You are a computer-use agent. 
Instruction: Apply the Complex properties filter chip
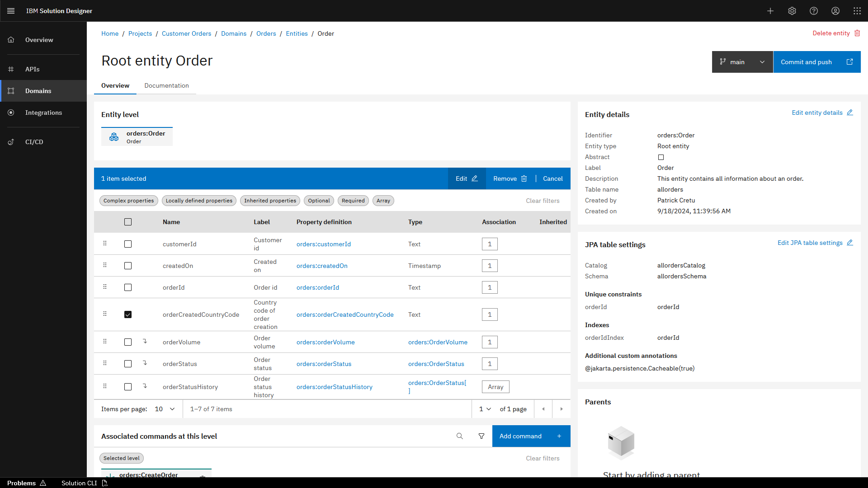coord(128,201)
